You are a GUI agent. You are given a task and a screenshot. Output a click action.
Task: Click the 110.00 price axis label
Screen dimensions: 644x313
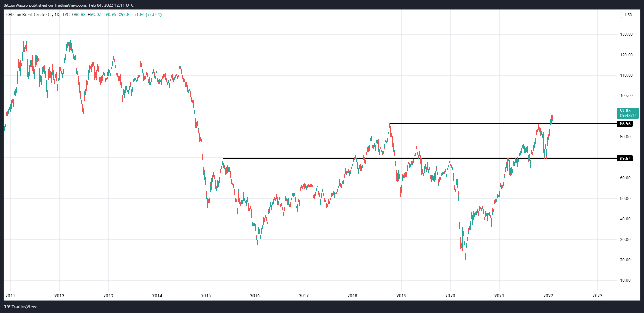(x=626, y=75)
